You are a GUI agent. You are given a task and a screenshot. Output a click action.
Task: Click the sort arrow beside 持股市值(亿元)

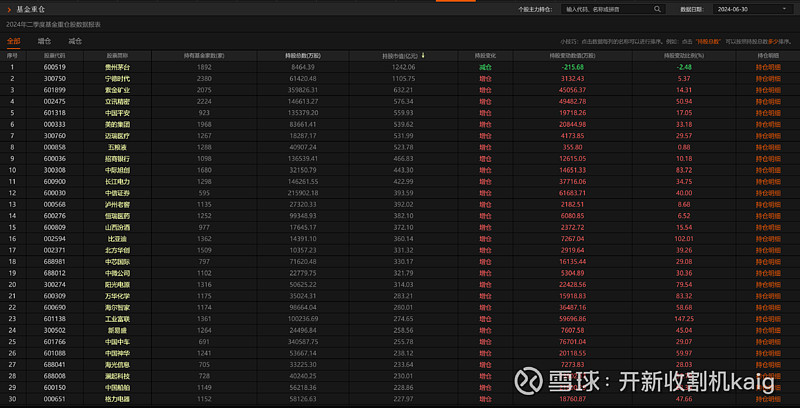point(423,56)
